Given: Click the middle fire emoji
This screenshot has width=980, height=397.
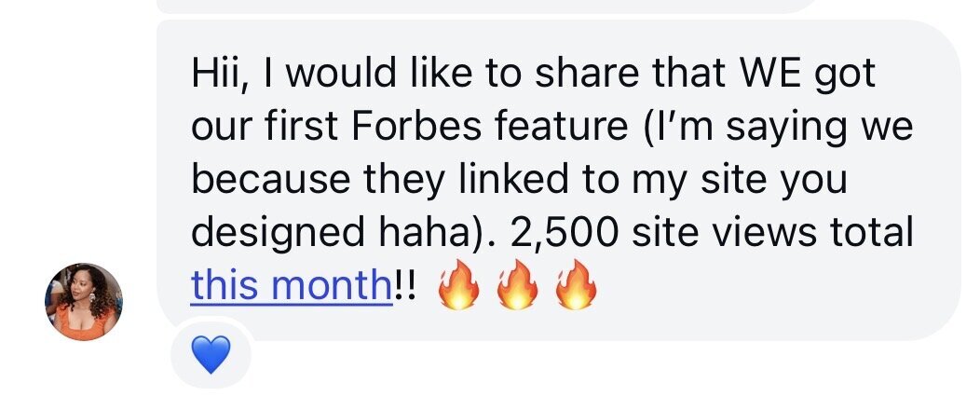Looking at the screenshot, I should [517, 288].
